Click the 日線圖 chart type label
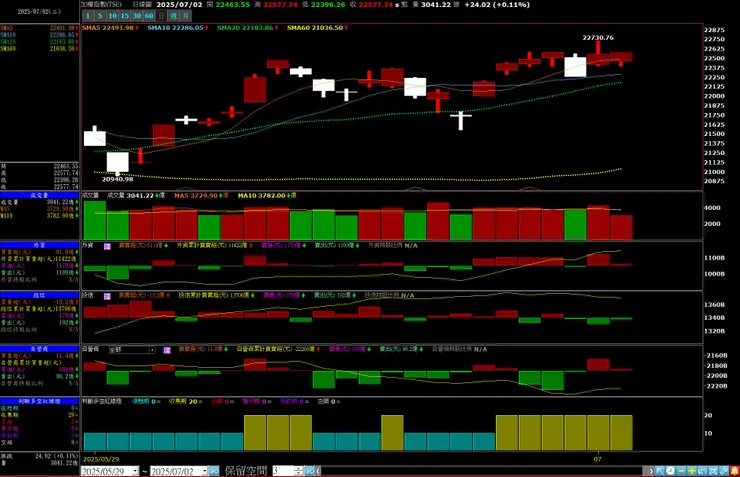The height and width of the screenshot is (477, 740). [x=142, y=5]
